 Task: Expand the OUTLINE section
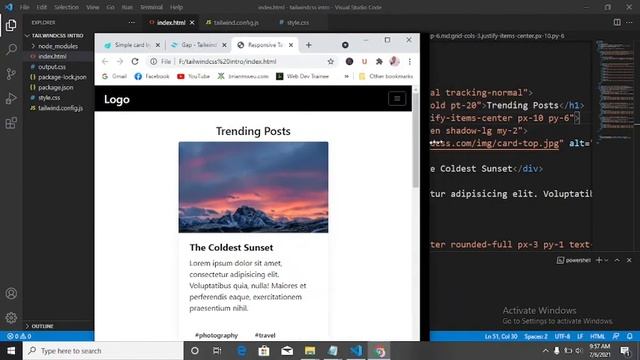[42, 326]
